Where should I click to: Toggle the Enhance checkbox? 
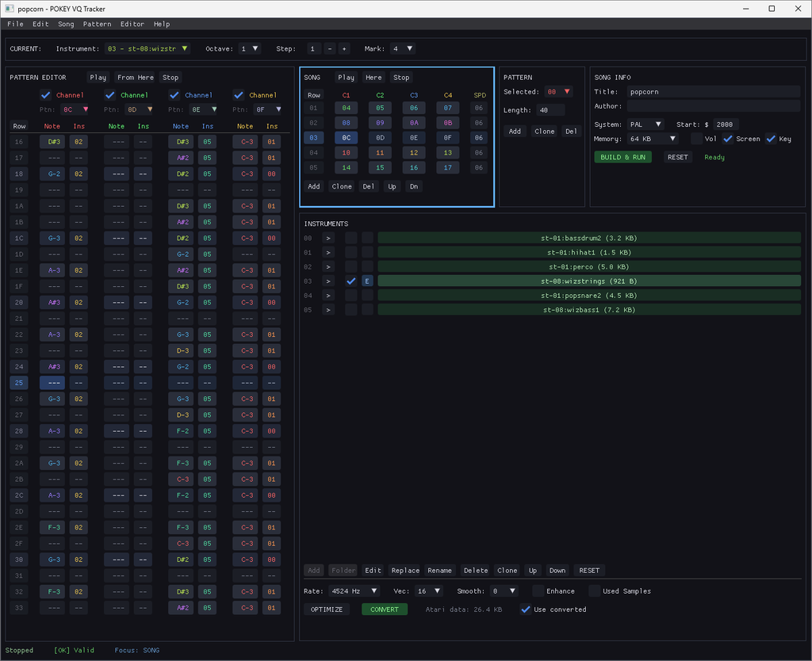point(538,590)
